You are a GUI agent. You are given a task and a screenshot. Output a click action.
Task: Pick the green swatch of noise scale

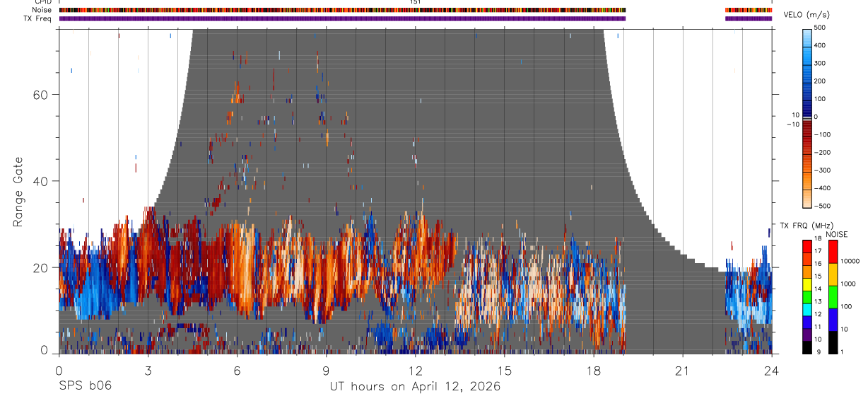(834, 297)
